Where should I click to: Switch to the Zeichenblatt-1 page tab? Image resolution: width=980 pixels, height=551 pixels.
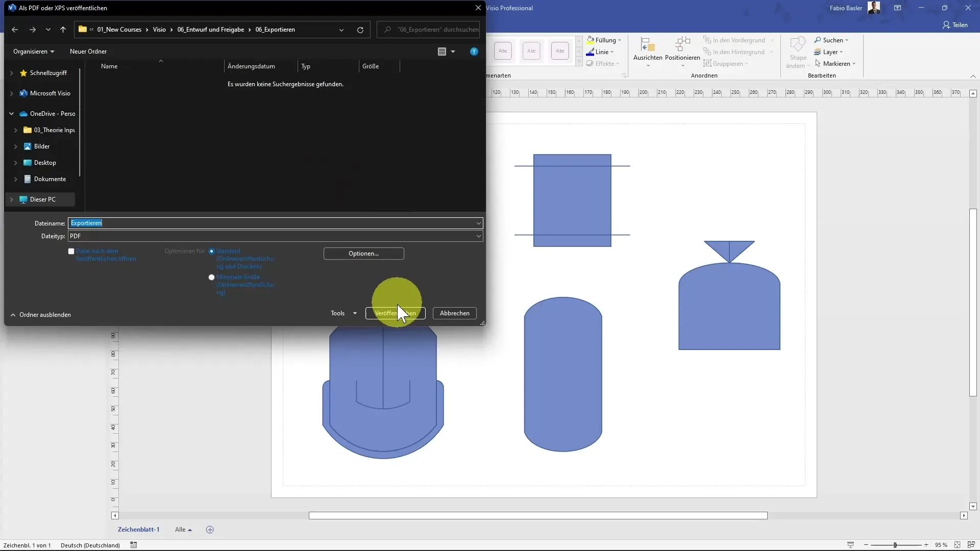(138, 530)
